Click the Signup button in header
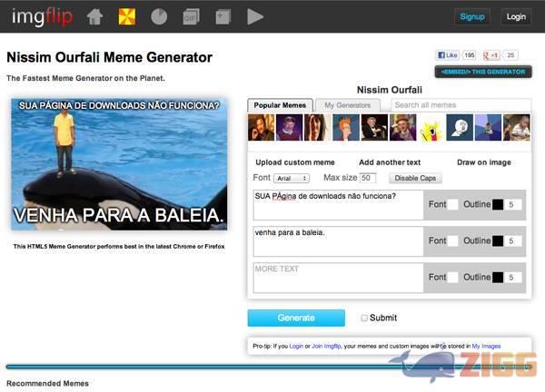 472,16
